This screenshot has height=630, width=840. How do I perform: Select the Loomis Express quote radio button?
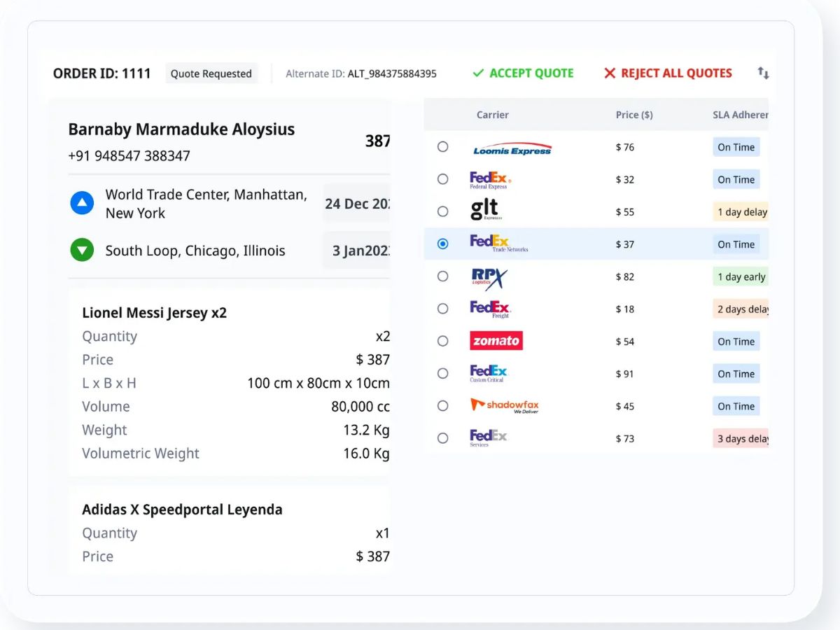click(443, 147)
